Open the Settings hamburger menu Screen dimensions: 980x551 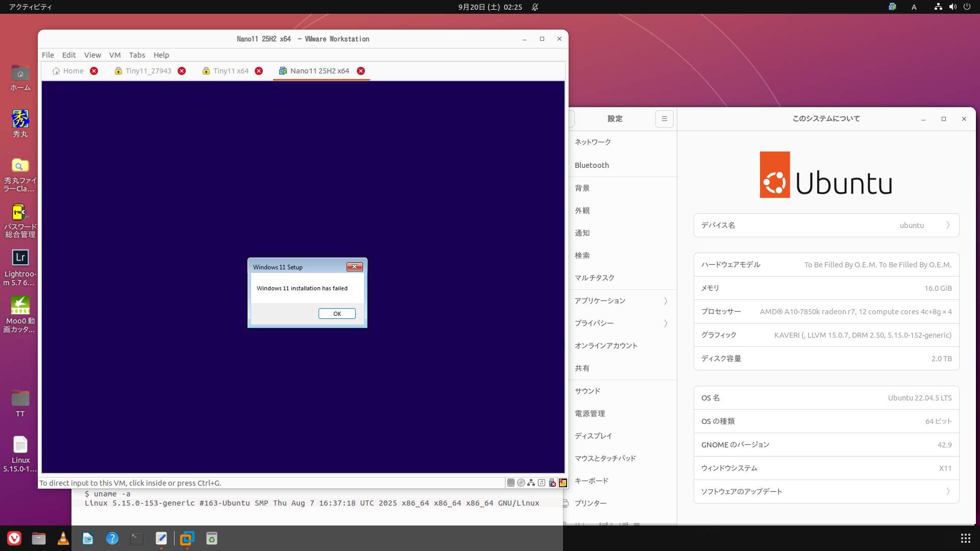tap(664, 119)
